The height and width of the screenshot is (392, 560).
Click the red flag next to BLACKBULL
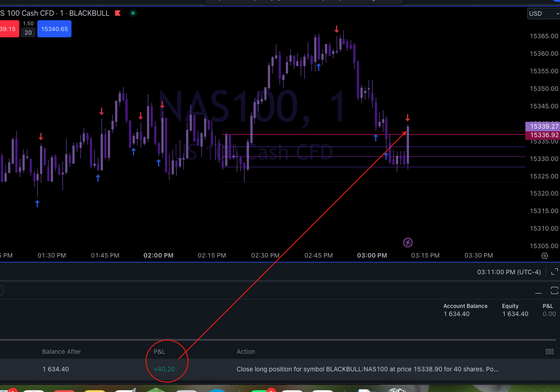click(x=118, y=13)
